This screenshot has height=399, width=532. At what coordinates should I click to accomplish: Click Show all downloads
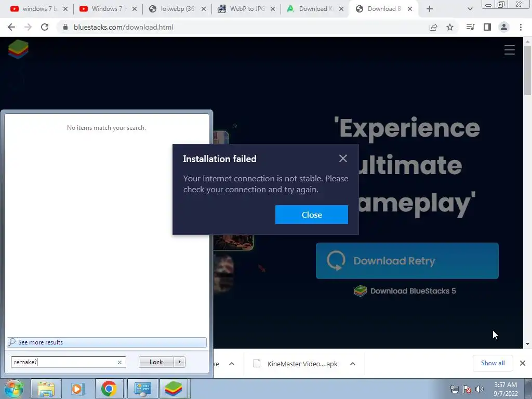click(x=493, y=363)
